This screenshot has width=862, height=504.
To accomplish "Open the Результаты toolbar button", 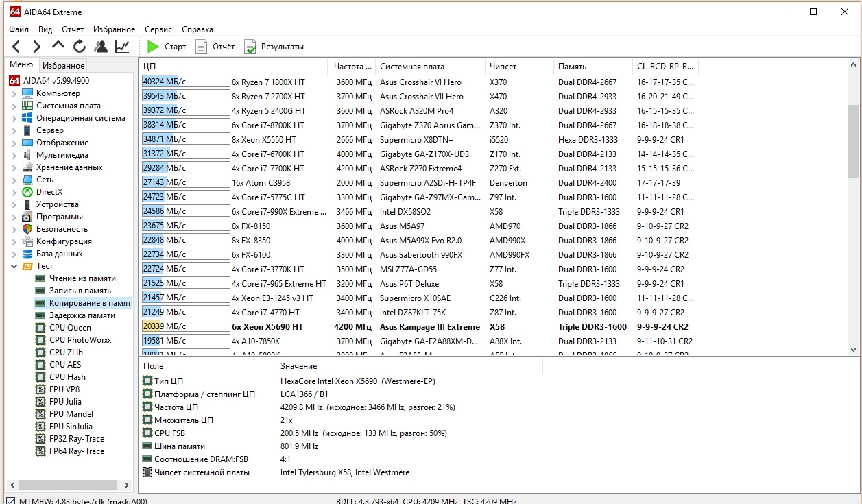I will (x=274, y=47).
